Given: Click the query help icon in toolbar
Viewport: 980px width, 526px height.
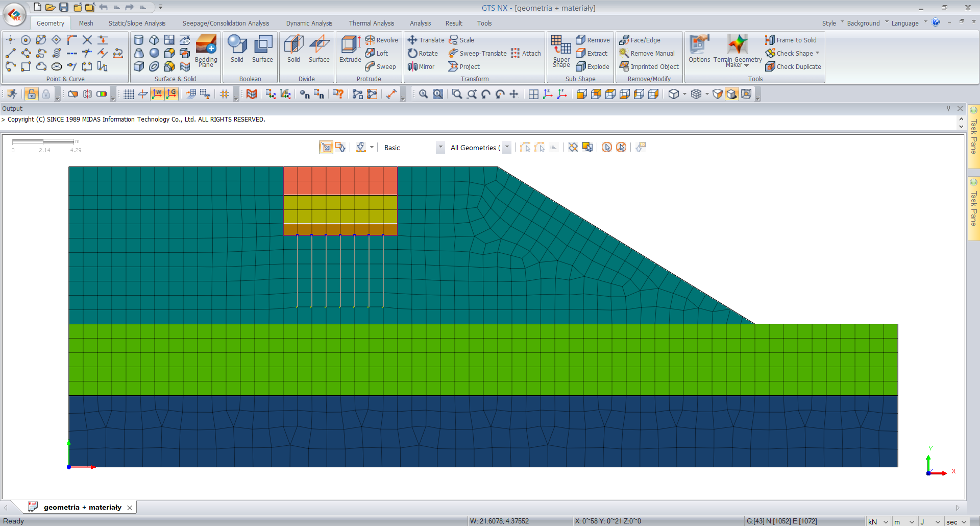Looking at the screenshot, I should click(x=338, y=94).
